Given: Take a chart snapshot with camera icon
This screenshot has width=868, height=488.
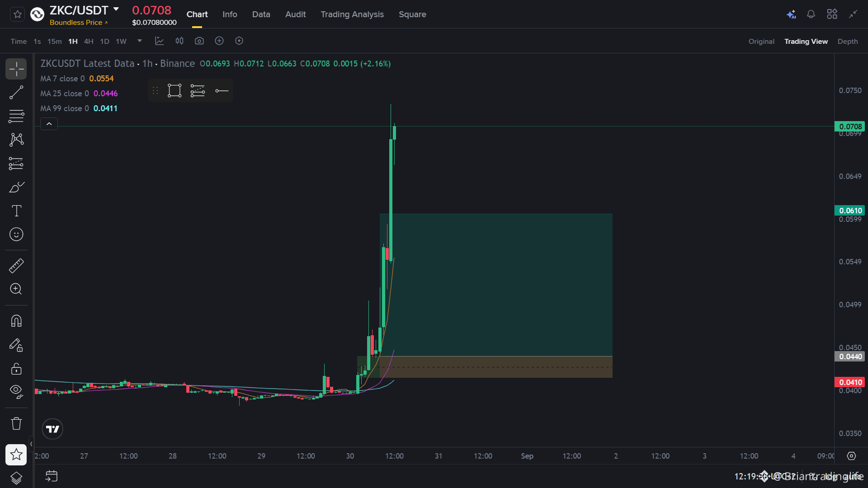Looking at the screenshot, I should coord(199,41).
